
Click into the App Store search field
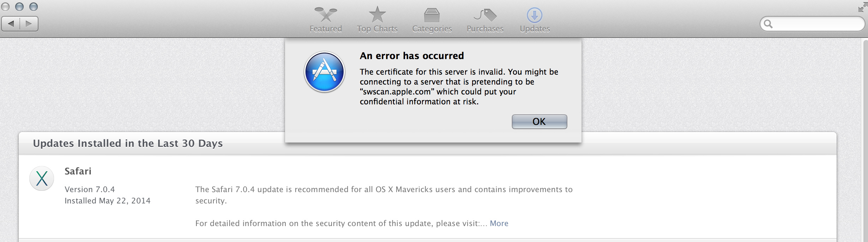tap(812, 24)
